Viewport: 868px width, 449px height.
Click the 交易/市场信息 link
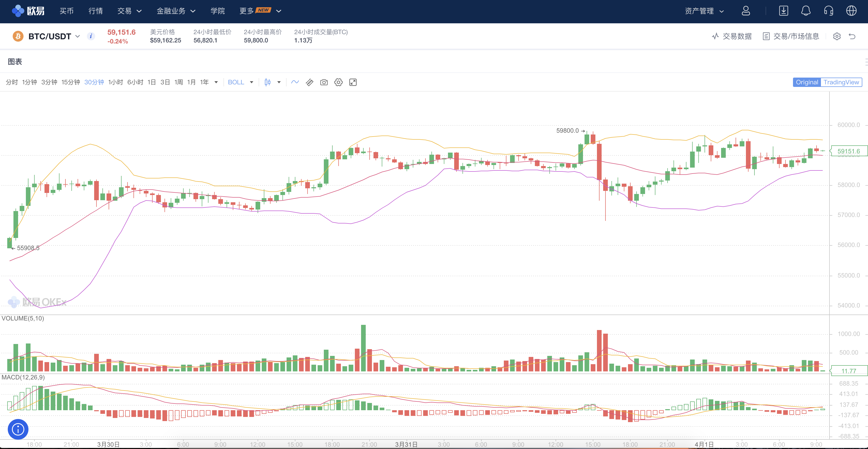[x=791, y=36]
